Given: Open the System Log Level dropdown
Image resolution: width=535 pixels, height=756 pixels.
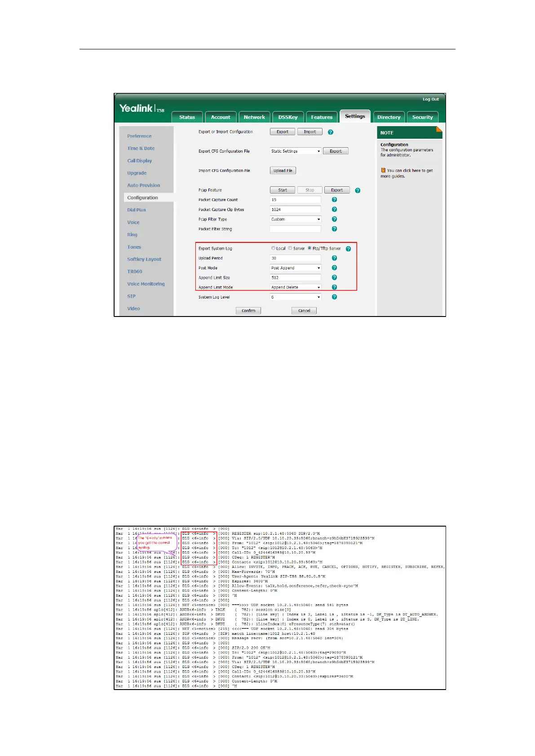Looking at the screenshot, I should 296,297.
